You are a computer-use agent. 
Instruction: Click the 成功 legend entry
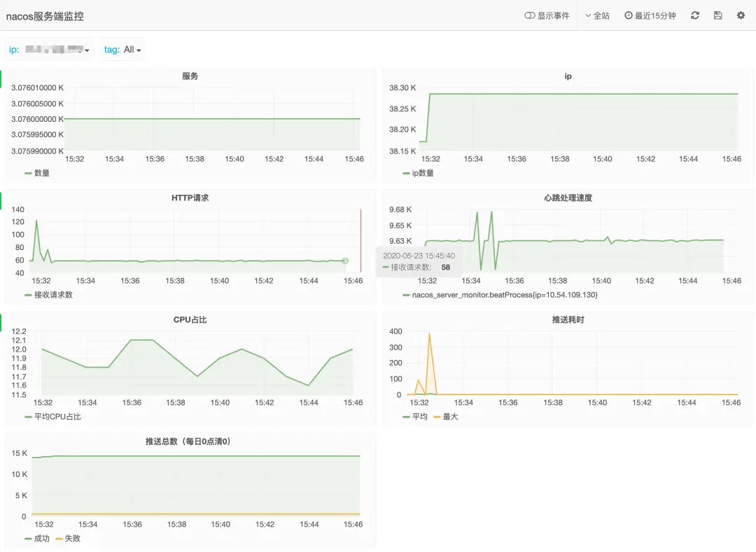(x=37, y=539)
